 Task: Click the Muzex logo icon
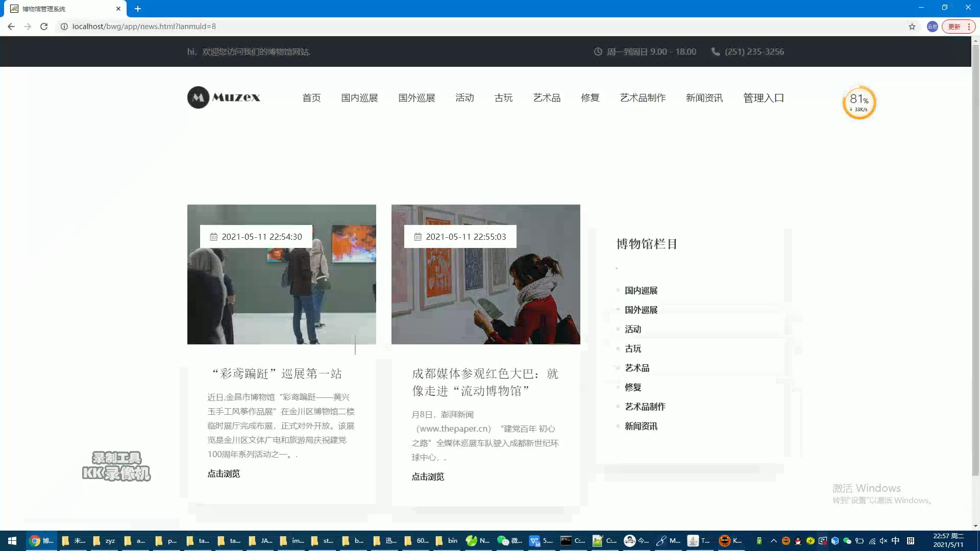point(198,97)
